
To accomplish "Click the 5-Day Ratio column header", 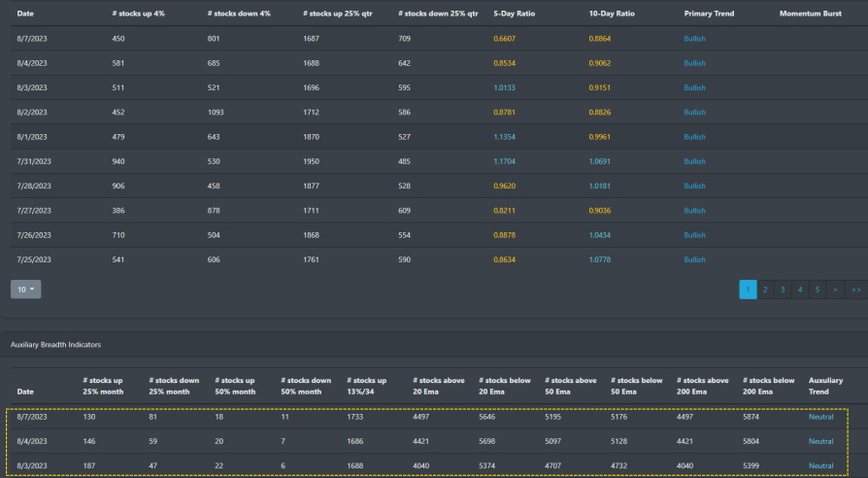I will click(515, 14).
